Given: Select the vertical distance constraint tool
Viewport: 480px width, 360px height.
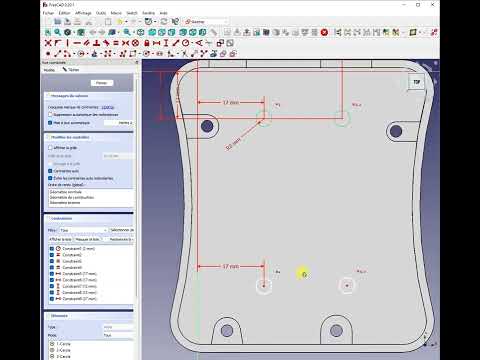Looking at the screenshot, I should 166,43.
